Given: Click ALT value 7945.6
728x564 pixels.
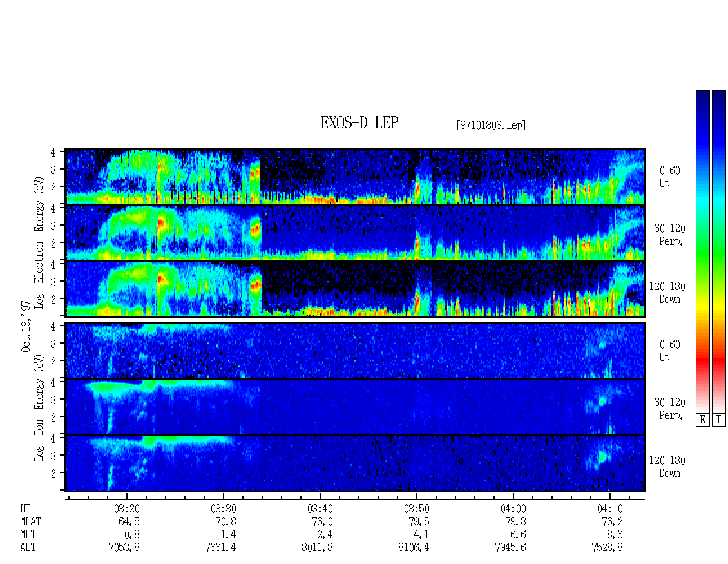Looking at the screenshot, I should [510, 548].
